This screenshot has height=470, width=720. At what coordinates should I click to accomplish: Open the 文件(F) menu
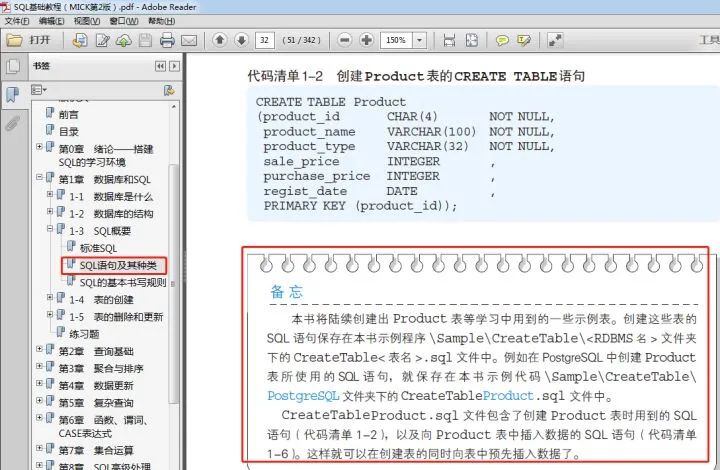[x=17, y=21]
